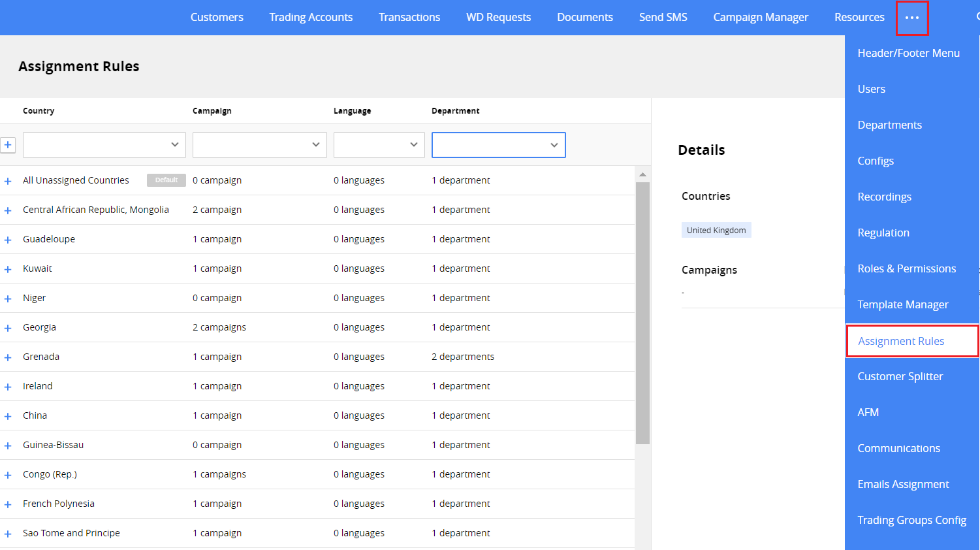Navigate to Trading Accounts
980x550 pixels.
tap(311, 17)
